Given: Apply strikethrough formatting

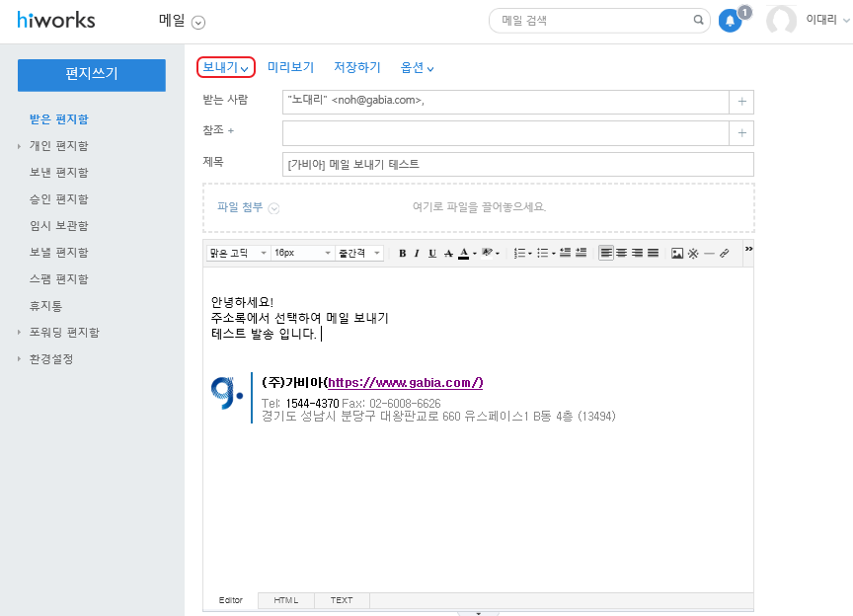Looking at the screenshot, I should pyautogui.click(x=448, y=254).
